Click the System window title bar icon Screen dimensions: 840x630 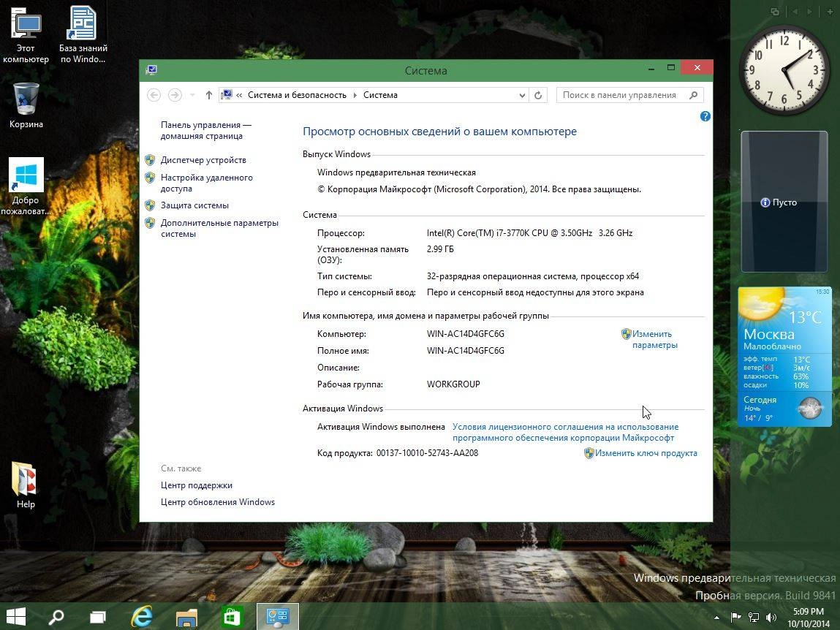151,70
